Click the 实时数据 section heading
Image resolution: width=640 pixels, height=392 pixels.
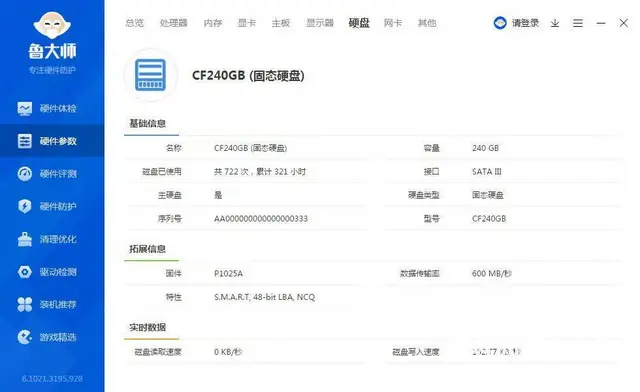click(x=147, y=327)
